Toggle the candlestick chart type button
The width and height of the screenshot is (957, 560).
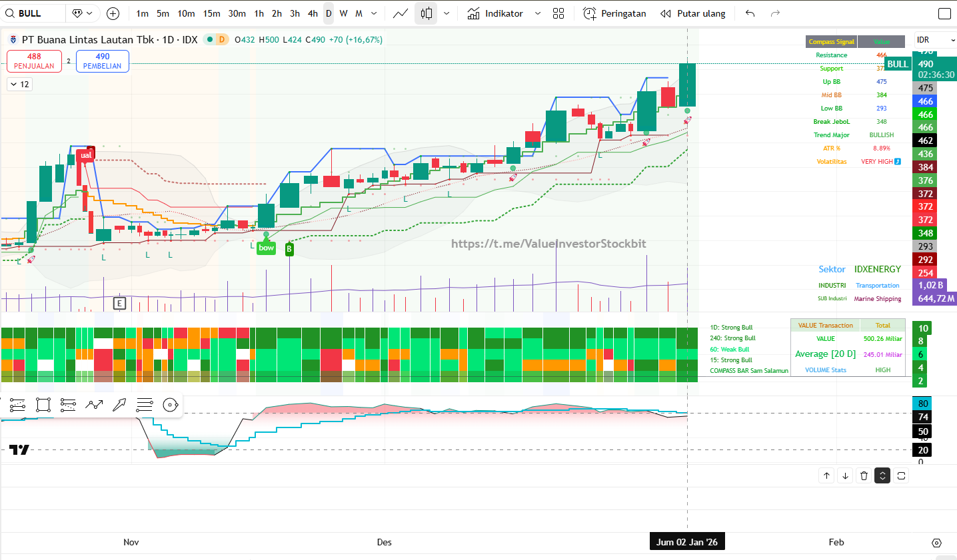(x=427, y=13)
